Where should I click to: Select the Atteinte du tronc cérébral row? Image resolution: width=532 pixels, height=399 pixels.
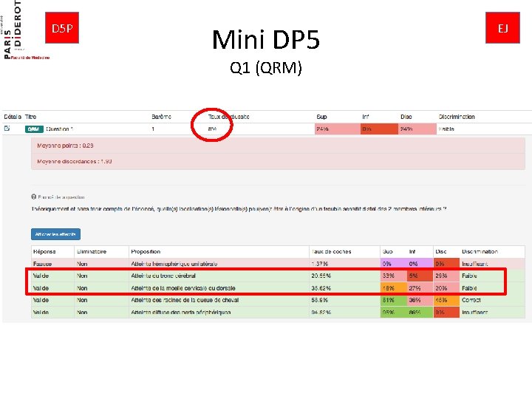click(x=278, y=276)
